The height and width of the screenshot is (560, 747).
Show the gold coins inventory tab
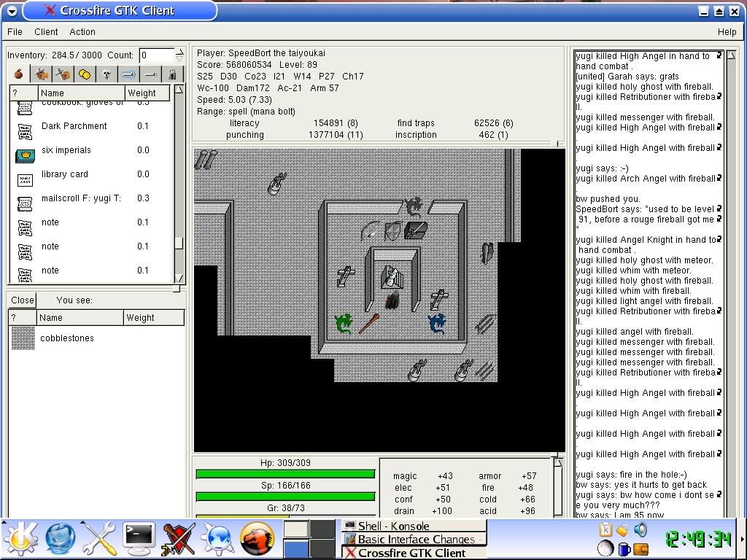click(85, 74)
